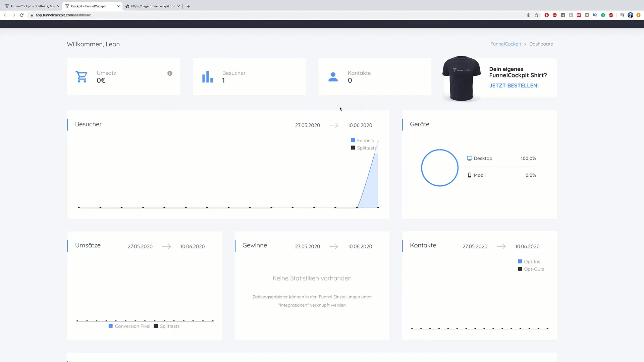Switch to Cockpit - FunnelCockpit tab
644x362 pixels.
click(92, 6)
